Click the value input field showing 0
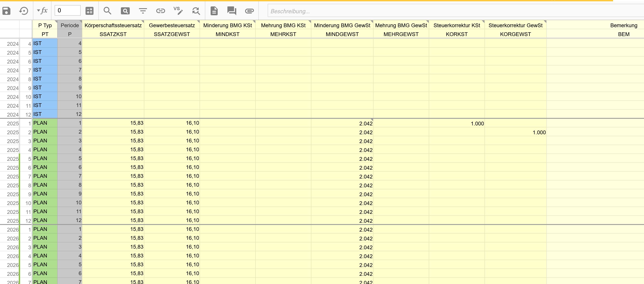Viewport: 644px width, 284px height. click(67, 11)
